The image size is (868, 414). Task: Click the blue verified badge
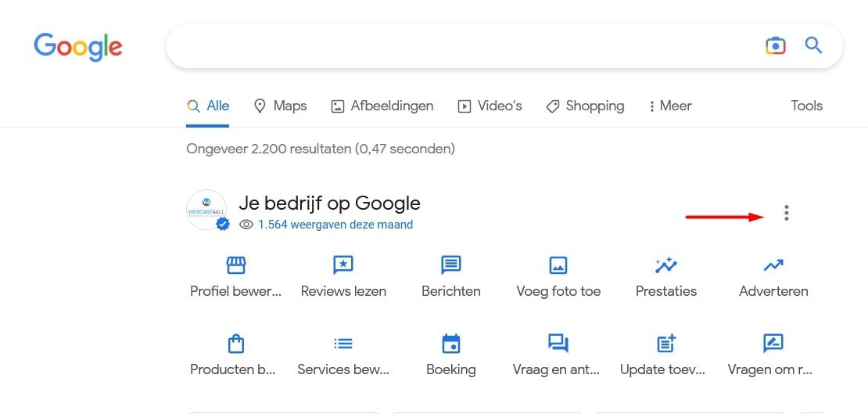point(223,224)
